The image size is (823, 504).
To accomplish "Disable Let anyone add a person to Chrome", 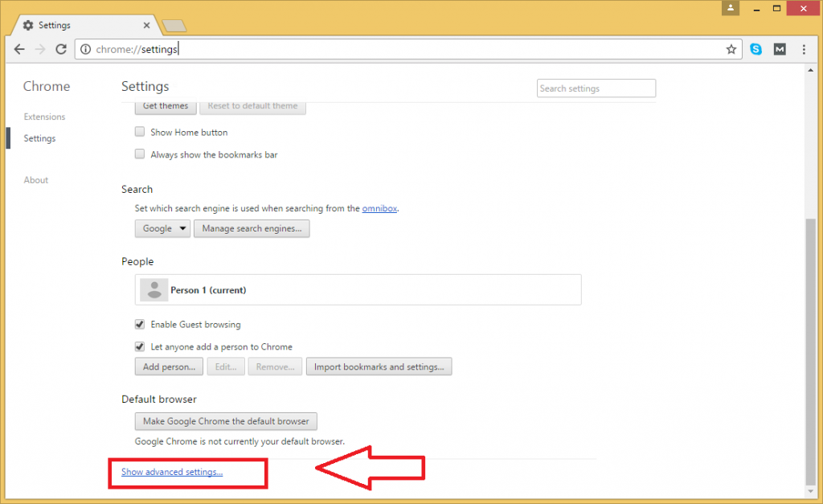I will (140, 347).
